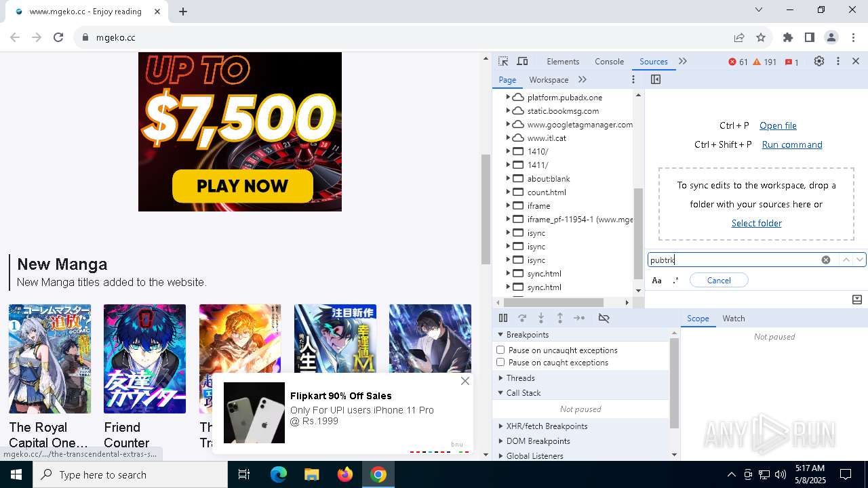Click the 1 issue counter
The image size is (868, 488).
tap(791, 62)
